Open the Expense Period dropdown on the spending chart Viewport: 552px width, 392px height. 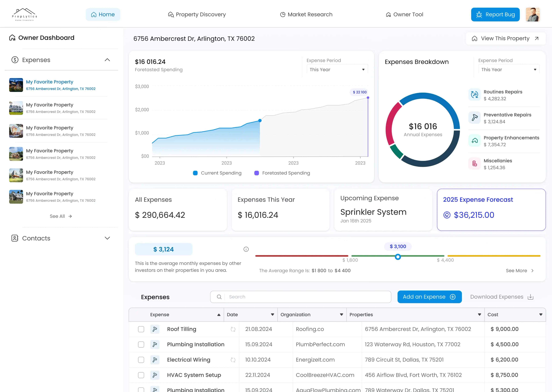click(x=337, y=69)
